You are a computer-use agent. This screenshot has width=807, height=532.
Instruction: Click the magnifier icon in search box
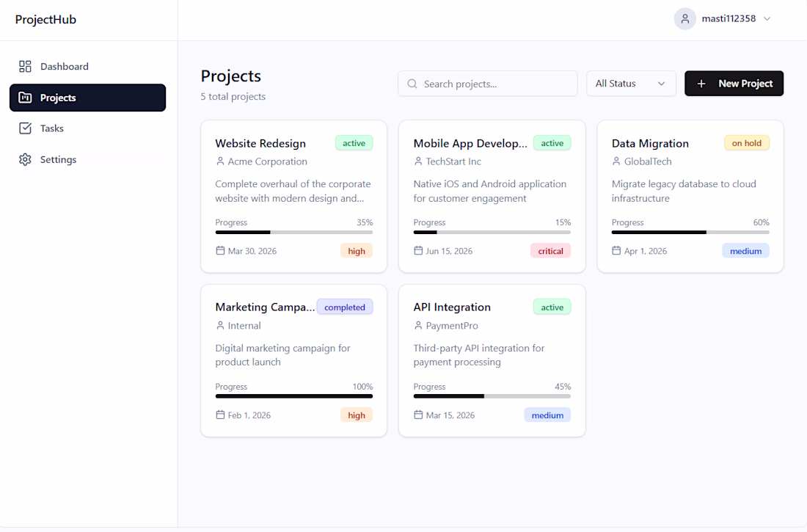coord(412,84)
